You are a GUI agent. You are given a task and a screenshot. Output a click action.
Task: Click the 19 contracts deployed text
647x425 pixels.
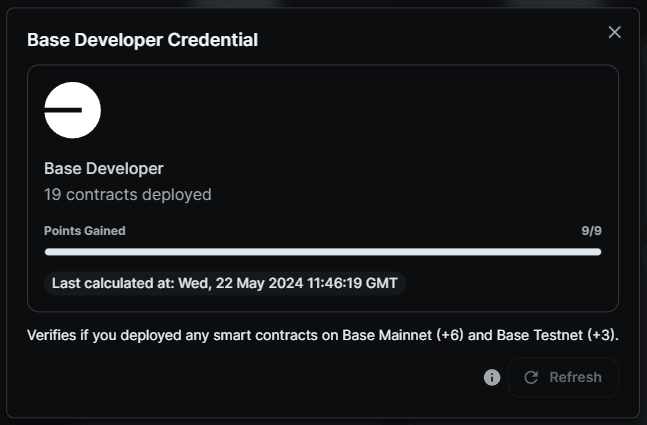128,194
